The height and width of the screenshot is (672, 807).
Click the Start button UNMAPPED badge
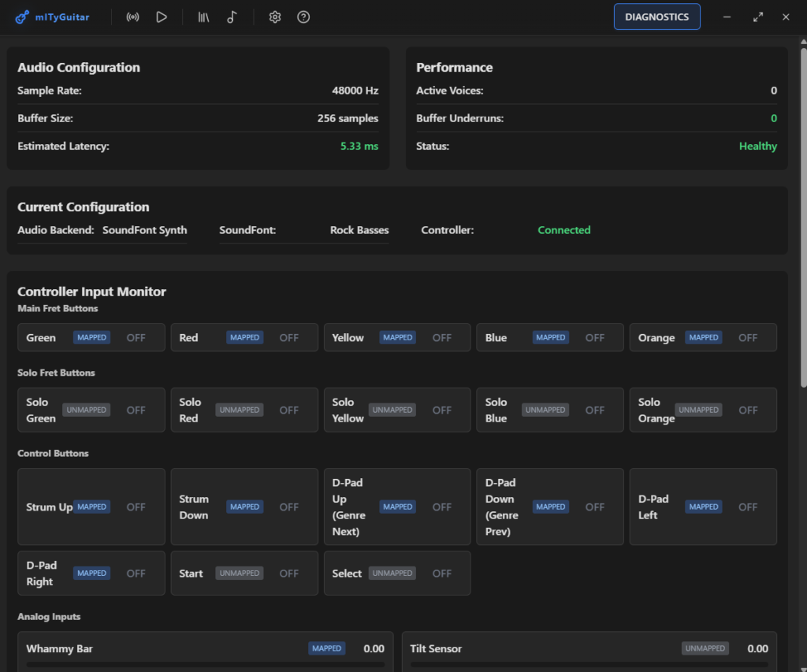click(x=239, y=574)
